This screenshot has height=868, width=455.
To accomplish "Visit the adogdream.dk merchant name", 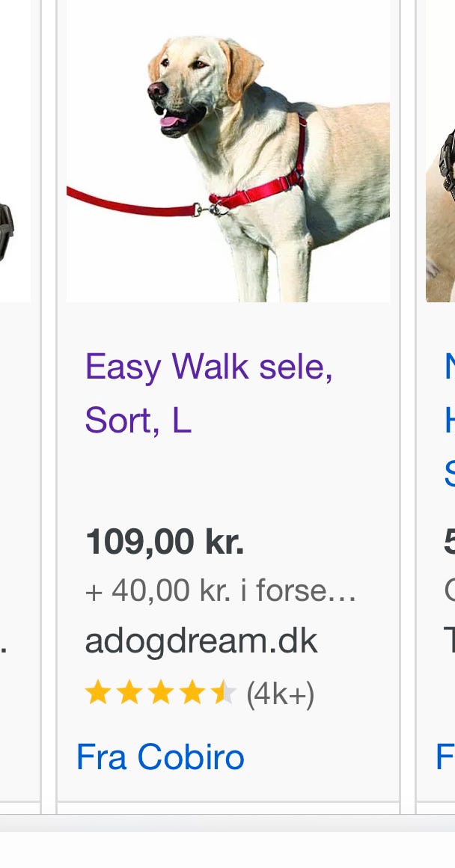I will [x=201, y=641].
